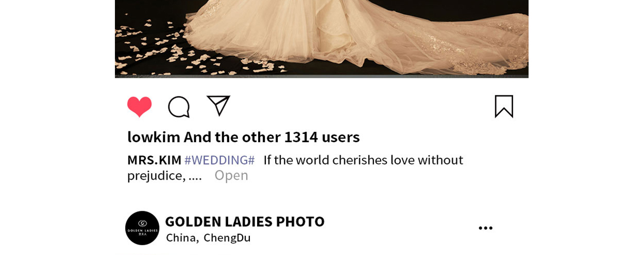Open the three dots options menu
The image size is (644, 255).
point(485,228)
